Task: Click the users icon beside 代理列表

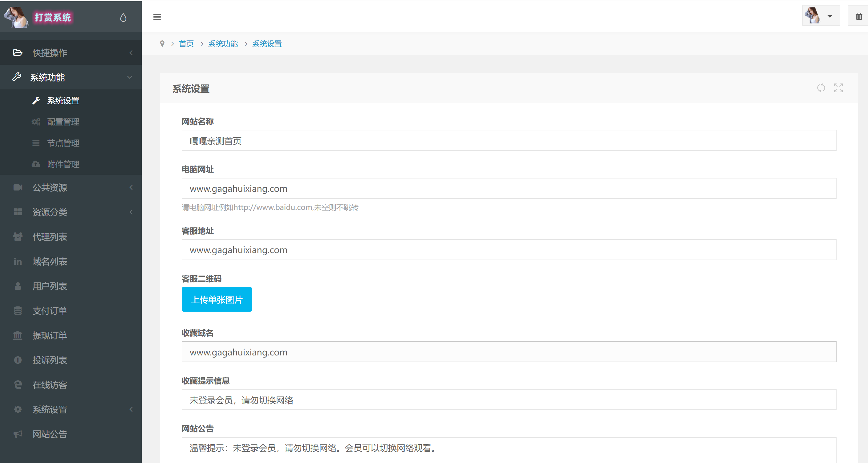Action: (x=18, y=237)
